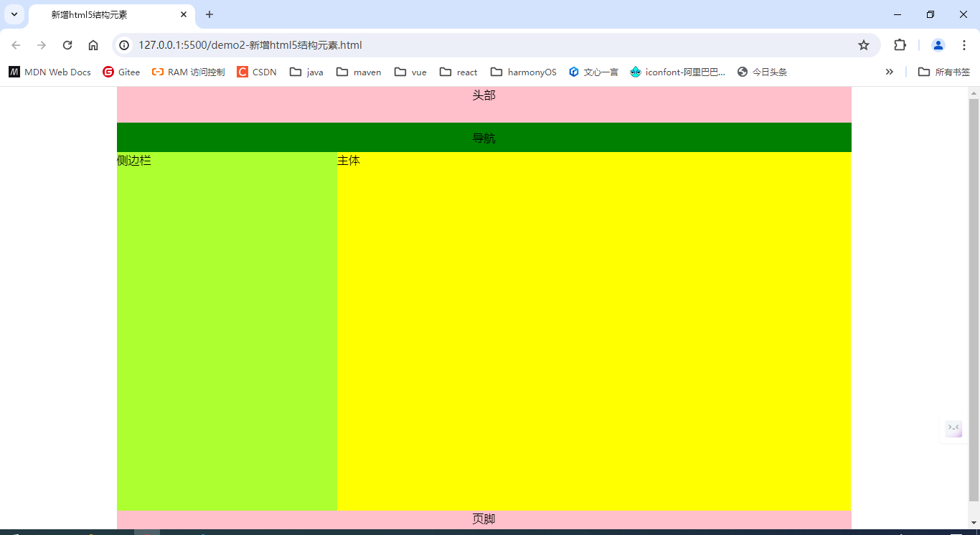Screen dimensions: 980x535
Task: Open Gitee bookmark
Action: (x=121, y=72)
